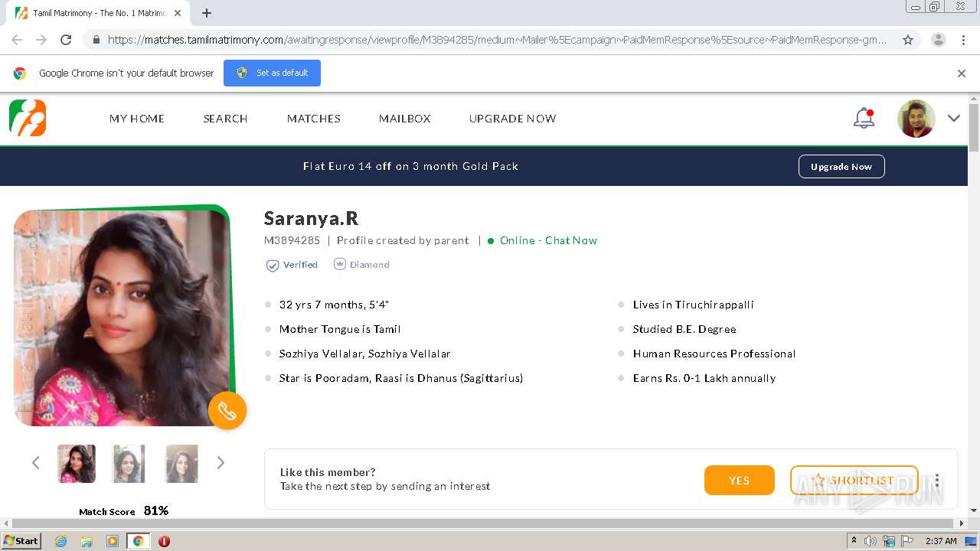
Task: Click the Tamil Matrimony logo icon
Action: (28, 118)
